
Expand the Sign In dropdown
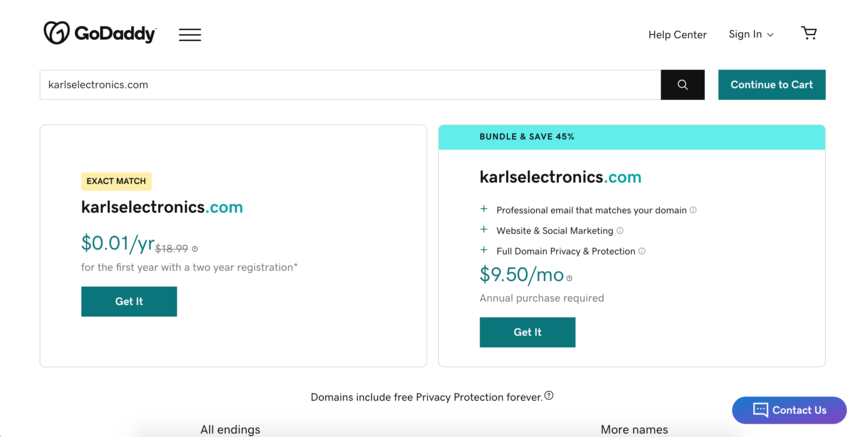pos(751,34)
